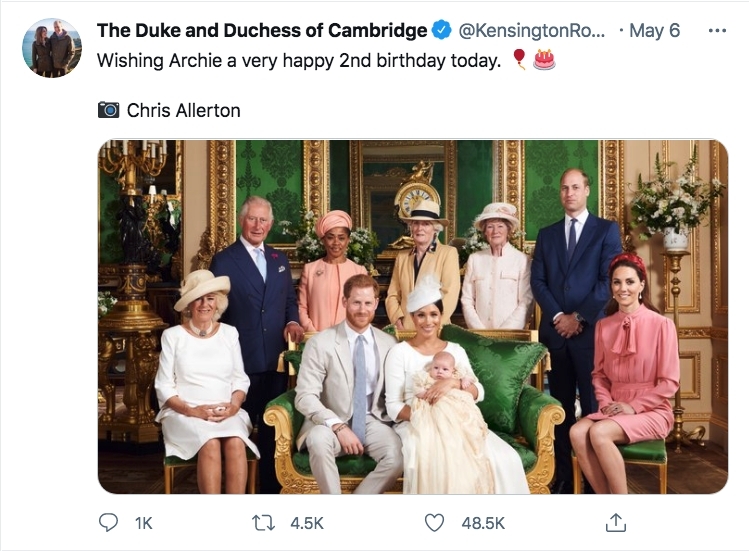The width and height of the screenshot is (749, 551).
Task: Open The Duke and Duchess of Cambridge profile name
Action: tap(262, 30)
